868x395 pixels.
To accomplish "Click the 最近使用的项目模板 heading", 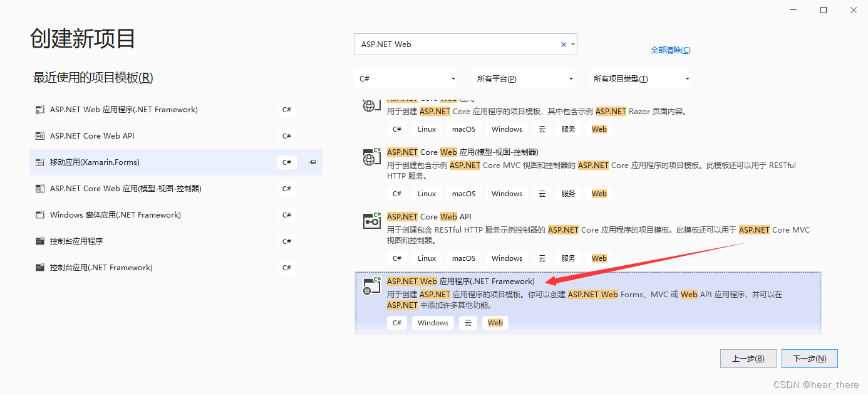I will (93, 78).
